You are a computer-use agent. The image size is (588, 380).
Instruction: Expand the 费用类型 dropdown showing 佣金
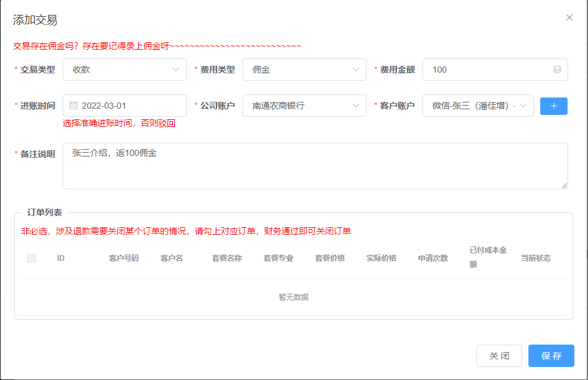298,70
